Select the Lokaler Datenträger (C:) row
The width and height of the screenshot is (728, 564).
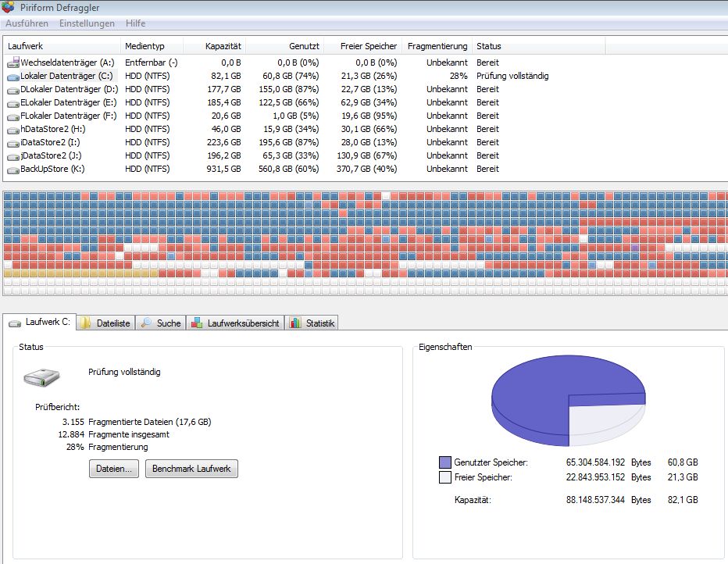(304, 76)
